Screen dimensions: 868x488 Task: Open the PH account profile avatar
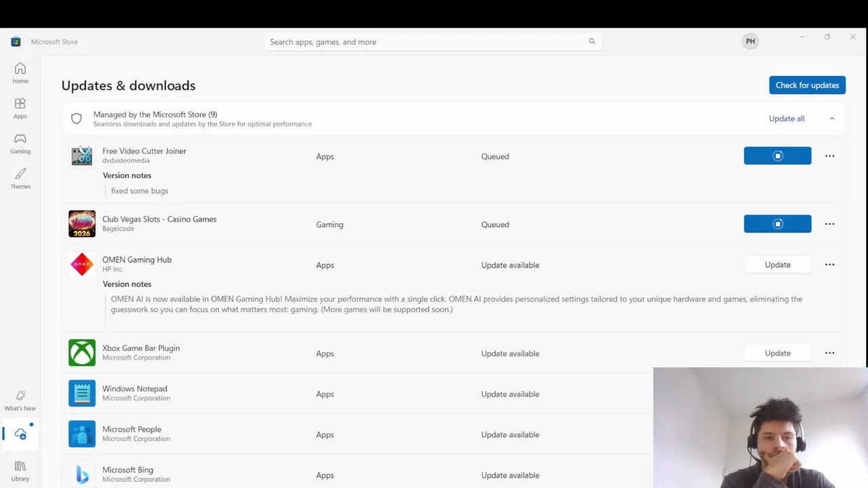click(x=750, y=41)
